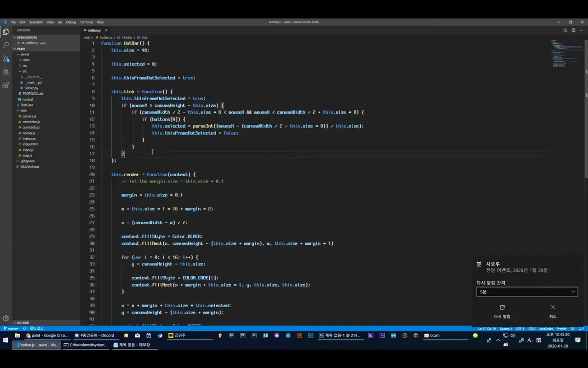
Task: Expand the res folder
Action: pyautogui.click(x=24, y=66)
